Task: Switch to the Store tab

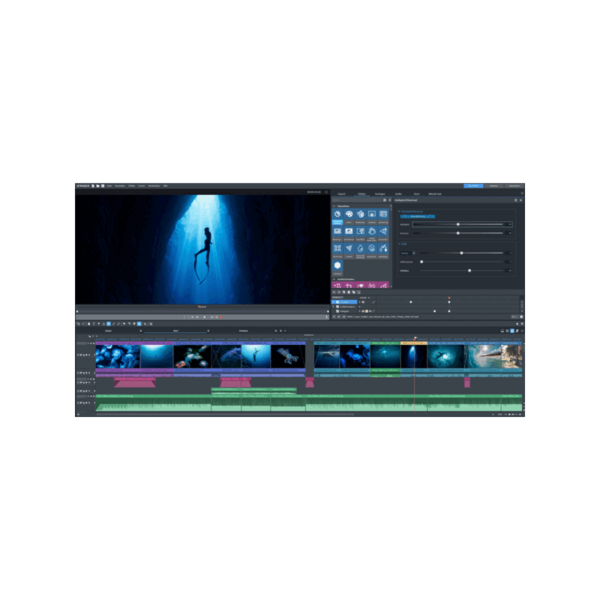Action: click(417, 194)
